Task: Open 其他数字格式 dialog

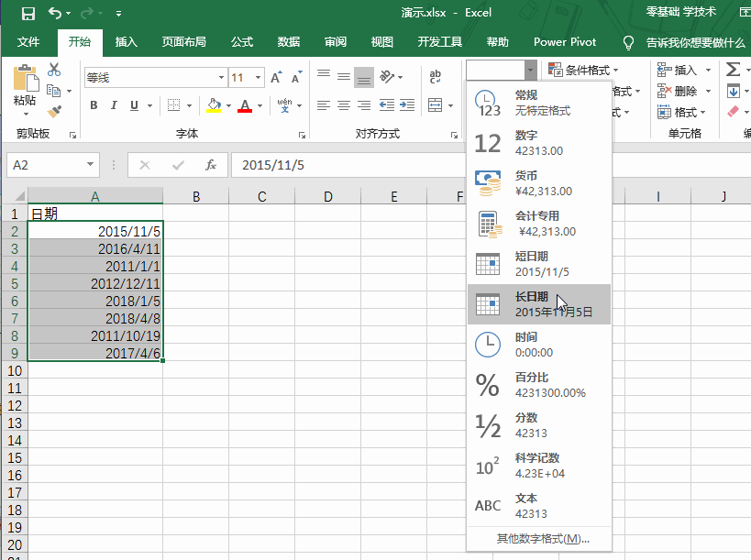Action: [x=543, y=539]
